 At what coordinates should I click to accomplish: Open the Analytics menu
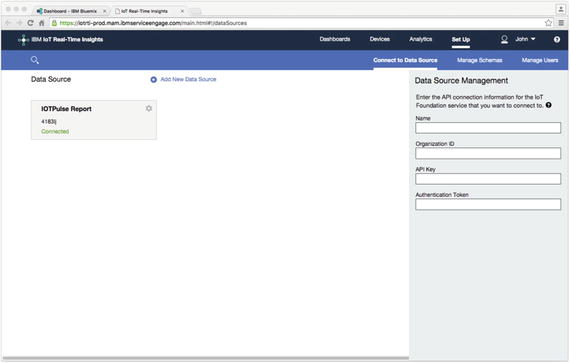(421, 39)
